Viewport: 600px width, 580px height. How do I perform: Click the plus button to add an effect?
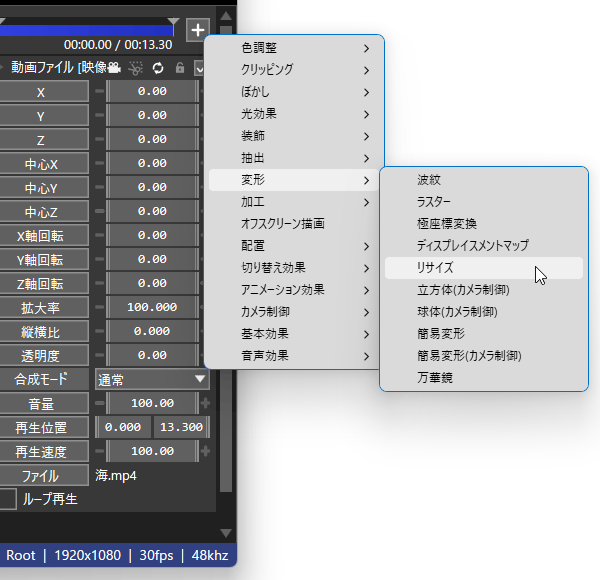tap(198, 30)
